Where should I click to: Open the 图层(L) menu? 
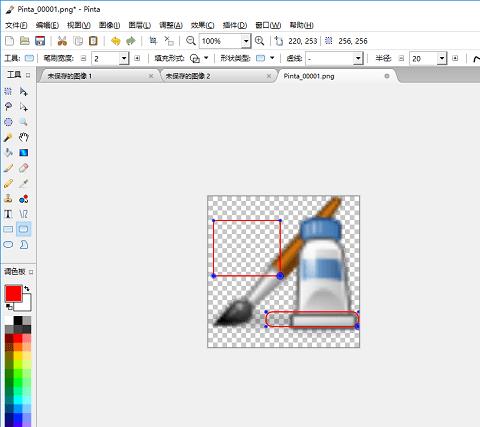[140, 25]
